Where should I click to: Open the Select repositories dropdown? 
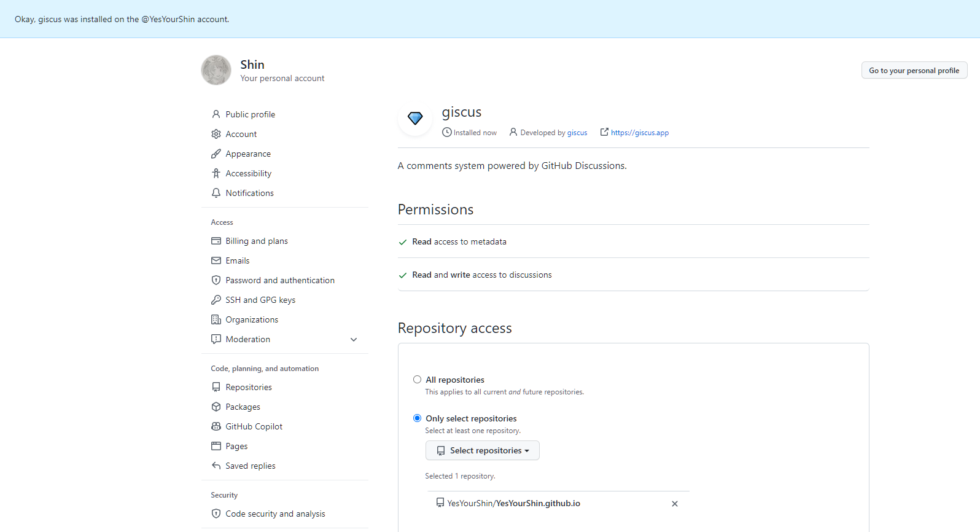pos(483,450)
